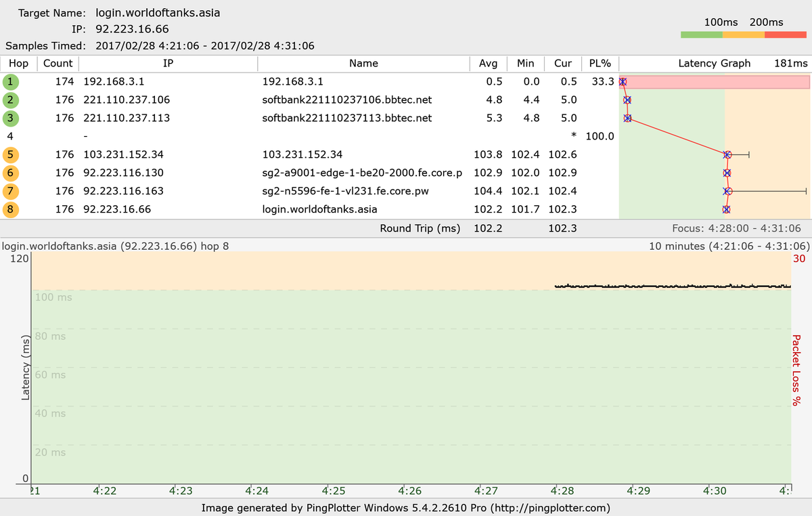Click the hop 5 average 103.8
Screen dimensions: 812x516
tap(489, 155)
